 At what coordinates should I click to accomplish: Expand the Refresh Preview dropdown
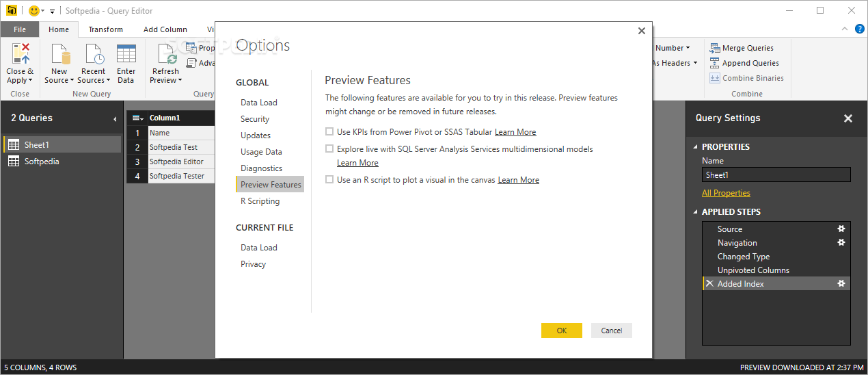180,81
